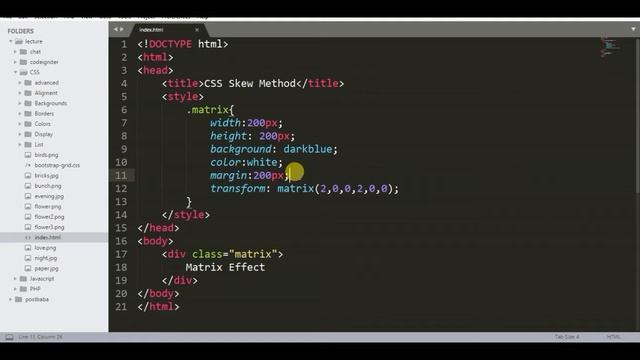
Task: Click the DOCTYPE declaration on line 1
Action: point(183,44)
